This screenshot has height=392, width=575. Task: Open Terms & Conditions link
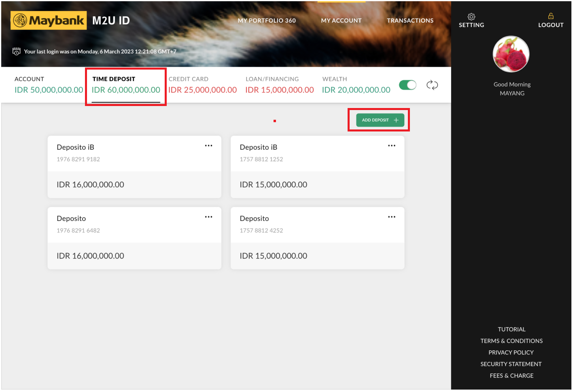tap(511, 341)
